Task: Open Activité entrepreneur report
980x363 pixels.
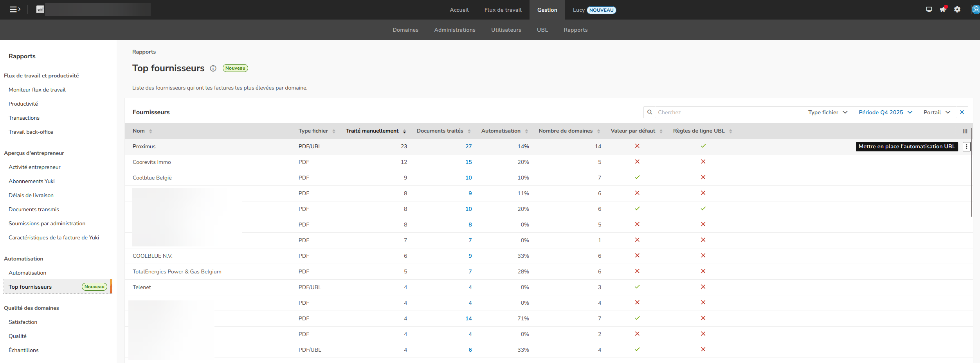Action: click(x=34, y=167)
